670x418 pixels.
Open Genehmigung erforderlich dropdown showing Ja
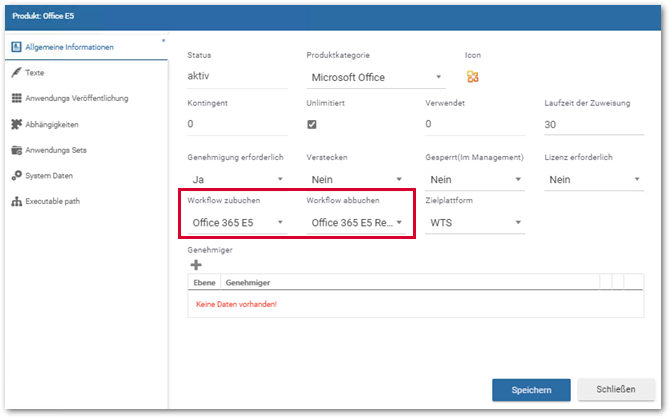237,180
